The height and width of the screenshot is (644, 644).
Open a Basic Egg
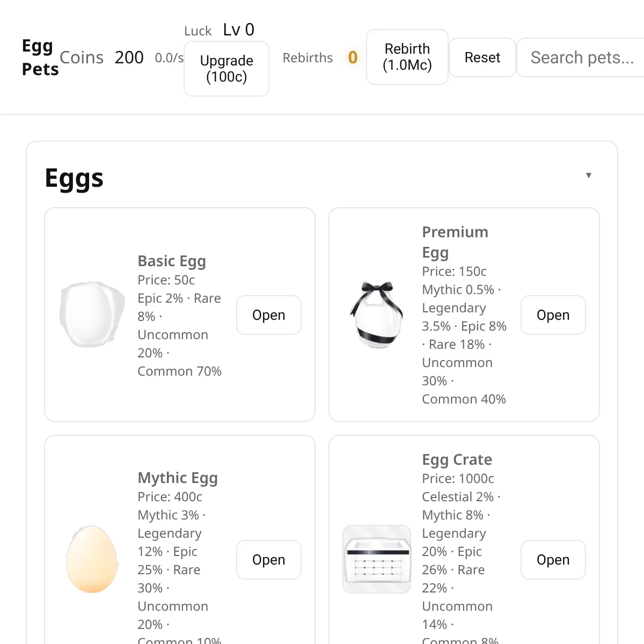(268, 315)
